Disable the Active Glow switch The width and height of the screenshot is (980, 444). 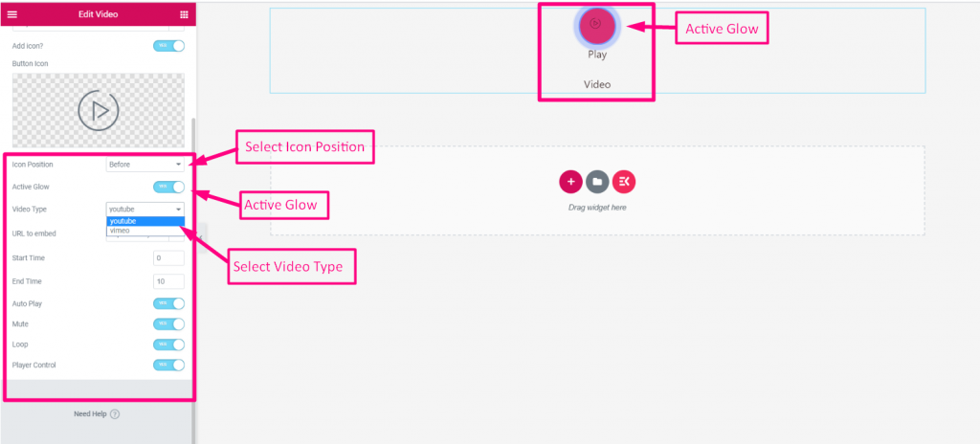[x=168, y=187]
